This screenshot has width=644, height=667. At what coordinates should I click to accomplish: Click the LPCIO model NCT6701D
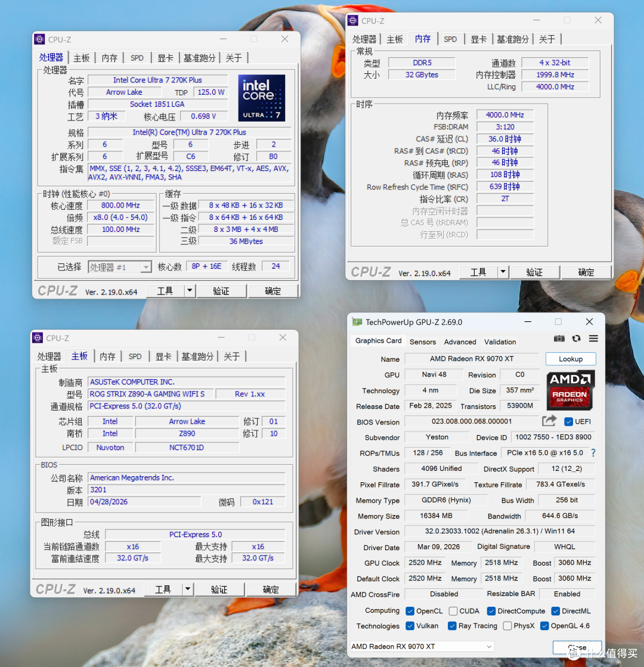187,448
